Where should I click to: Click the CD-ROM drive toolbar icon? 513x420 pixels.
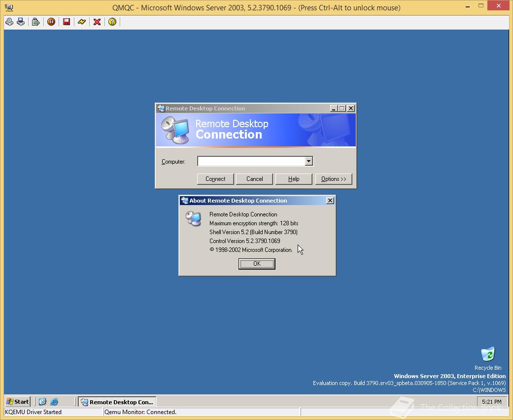tap(9, 22)
